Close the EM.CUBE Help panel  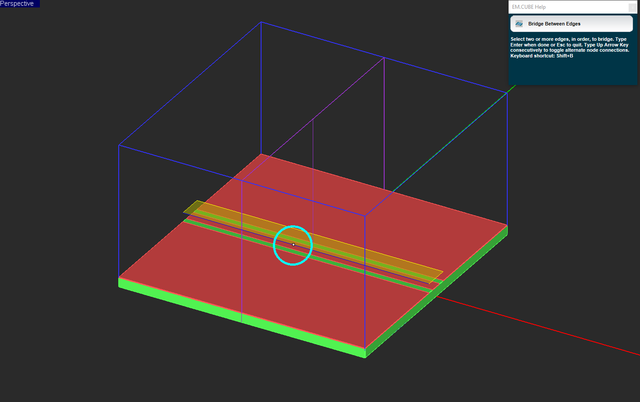tap(632, 7)
